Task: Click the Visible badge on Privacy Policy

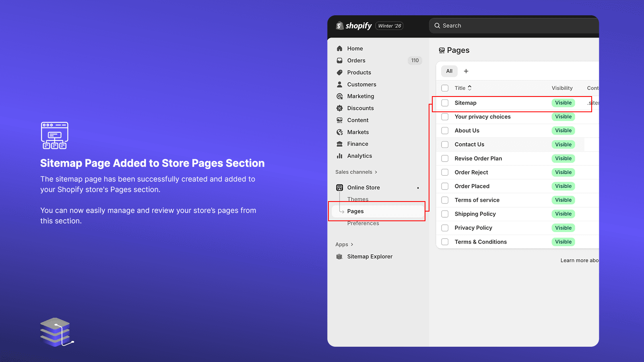Action: click(563, 228)
